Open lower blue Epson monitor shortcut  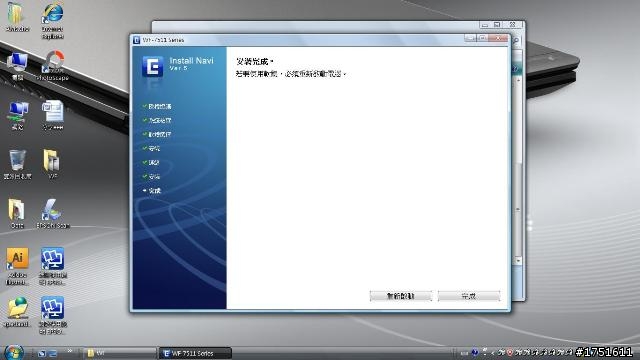[x=53, y=315]
